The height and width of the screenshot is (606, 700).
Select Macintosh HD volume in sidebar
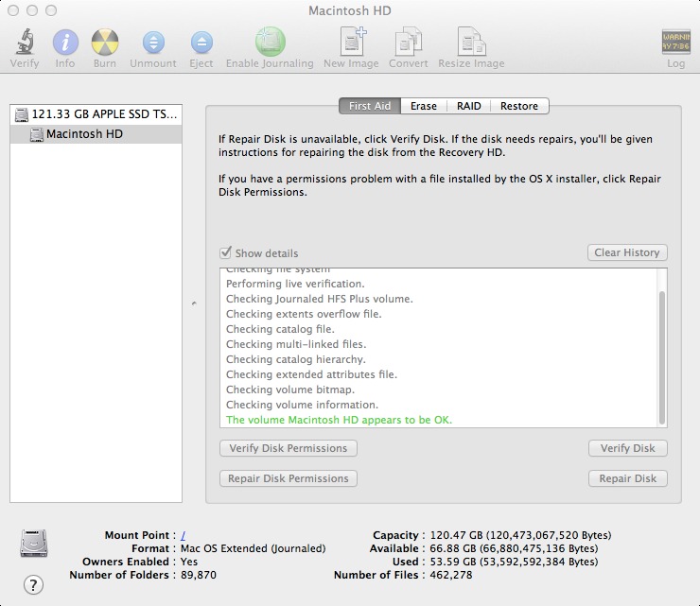coord(96,134)
